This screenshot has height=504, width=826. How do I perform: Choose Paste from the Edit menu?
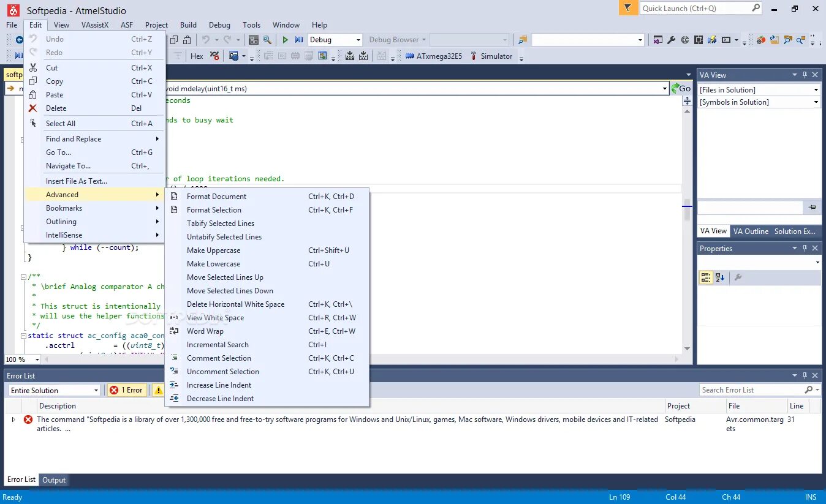pyautogui.click(x=94, y=95)
